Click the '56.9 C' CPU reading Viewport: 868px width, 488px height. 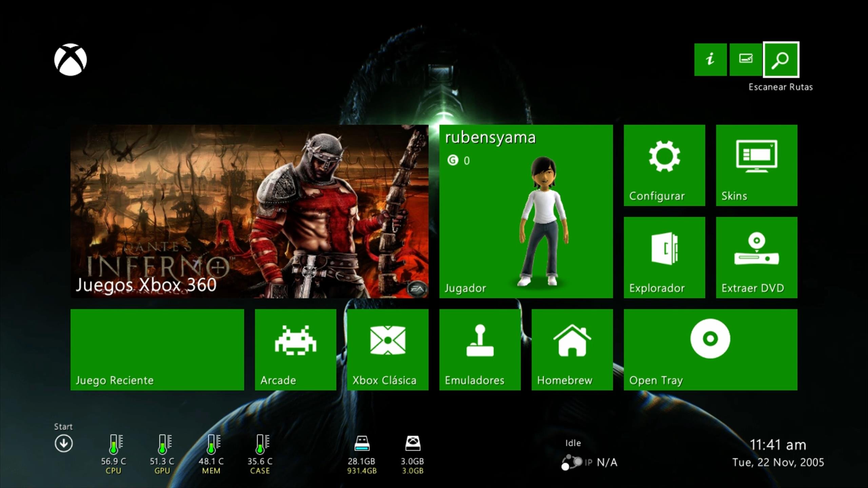[114, 461]
